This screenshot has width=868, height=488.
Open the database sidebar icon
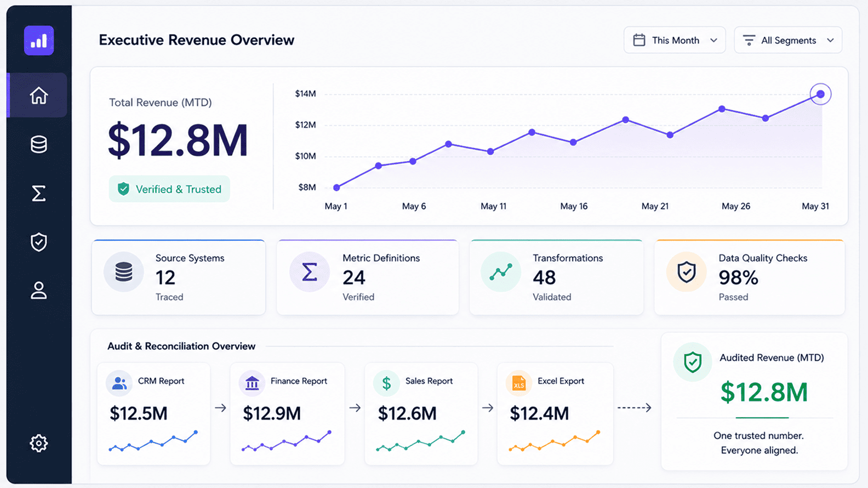[x=39, y=144]
